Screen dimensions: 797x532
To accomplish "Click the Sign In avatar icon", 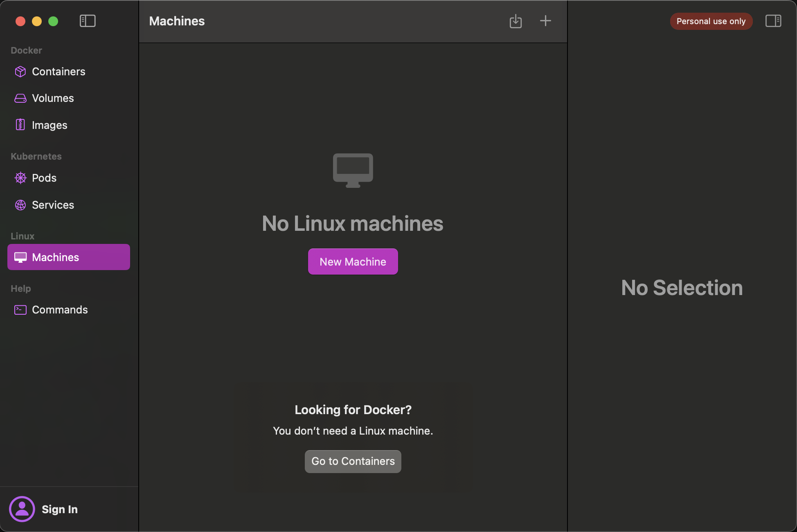I will point(22,509).
